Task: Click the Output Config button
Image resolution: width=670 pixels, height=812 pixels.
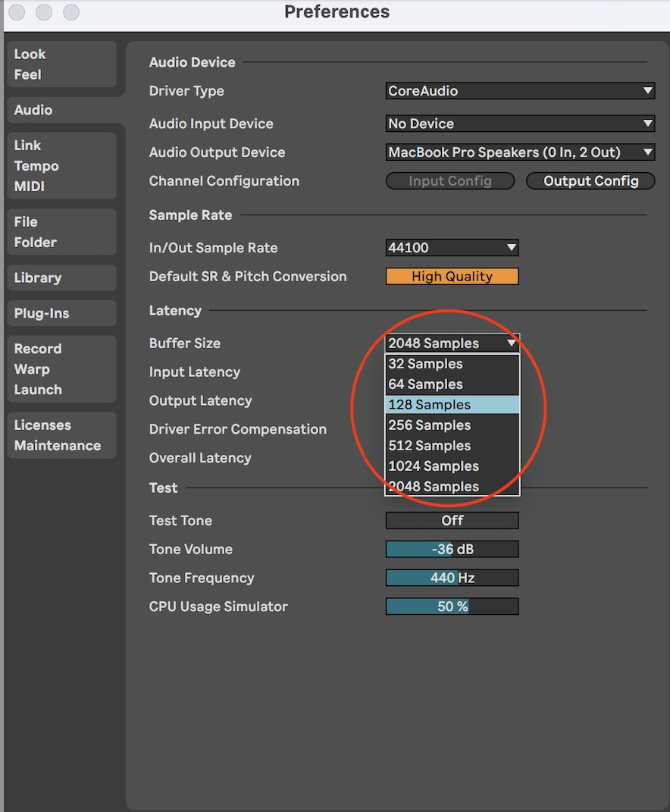Action: pos(590,180)
